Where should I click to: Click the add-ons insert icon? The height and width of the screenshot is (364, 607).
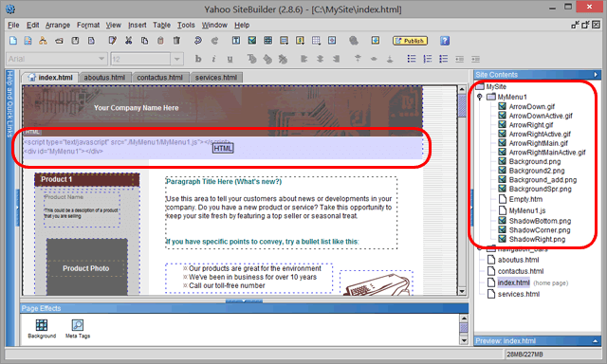click(x=332, y=41)
